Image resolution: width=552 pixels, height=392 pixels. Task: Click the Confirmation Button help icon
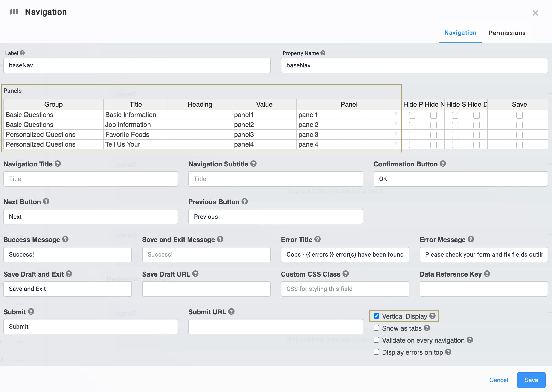(443, 164)
